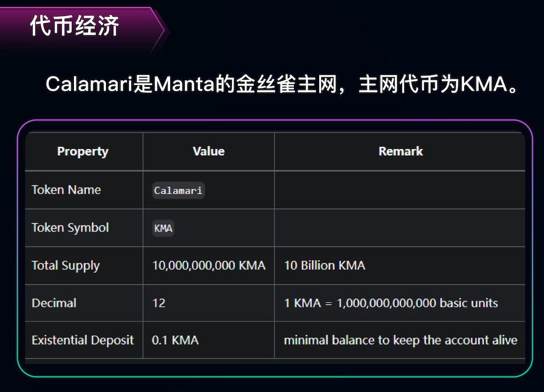Screen dimensions: 544x392
Task: Click the Calamari intro sentence heading
Action: tap(282, 84)
